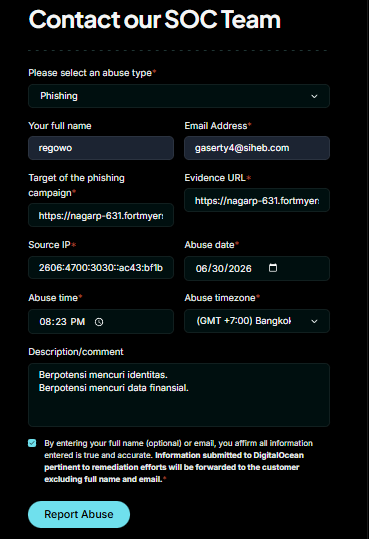Uncheck the affirm information accuracy checkbox
Image resolution: width=369 pixels, height=539 pixels.
(x=32, y=443)
